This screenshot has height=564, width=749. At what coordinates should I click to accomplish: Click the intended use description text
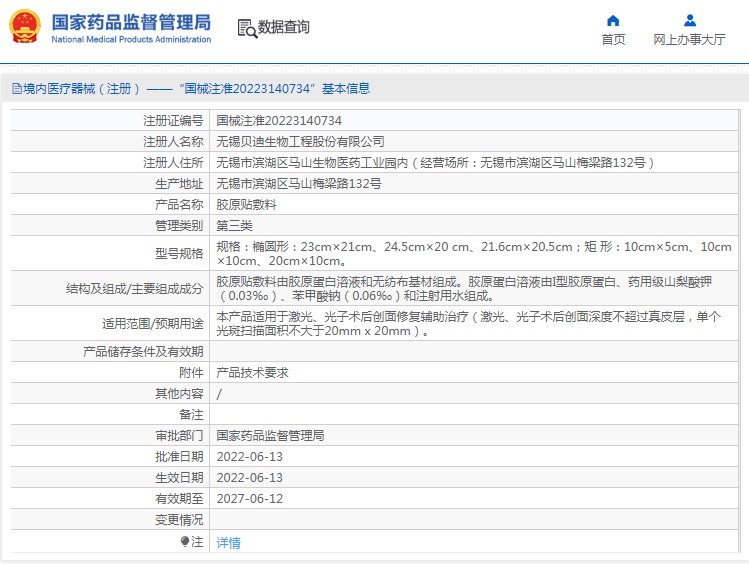[x=469, y=323]
